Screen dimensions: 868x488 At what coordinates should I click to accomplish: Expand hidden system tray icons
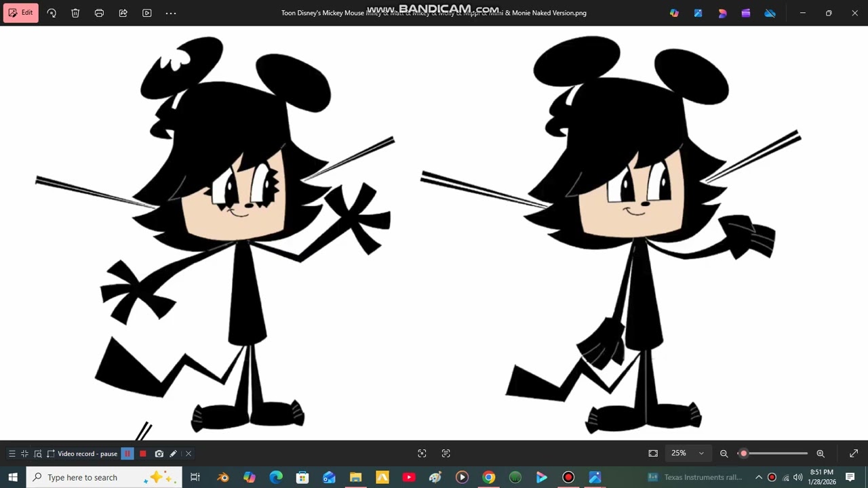tap(759, 477)
